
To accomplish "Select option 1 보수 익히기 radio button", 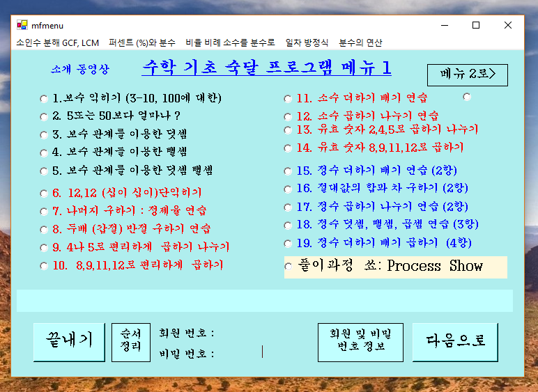I will click(x=45, y=99).
